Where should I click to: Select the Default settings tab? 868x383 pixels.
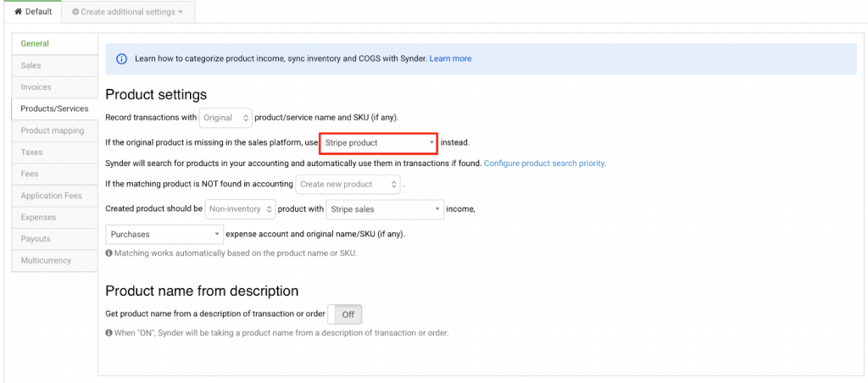coord(32,12)
